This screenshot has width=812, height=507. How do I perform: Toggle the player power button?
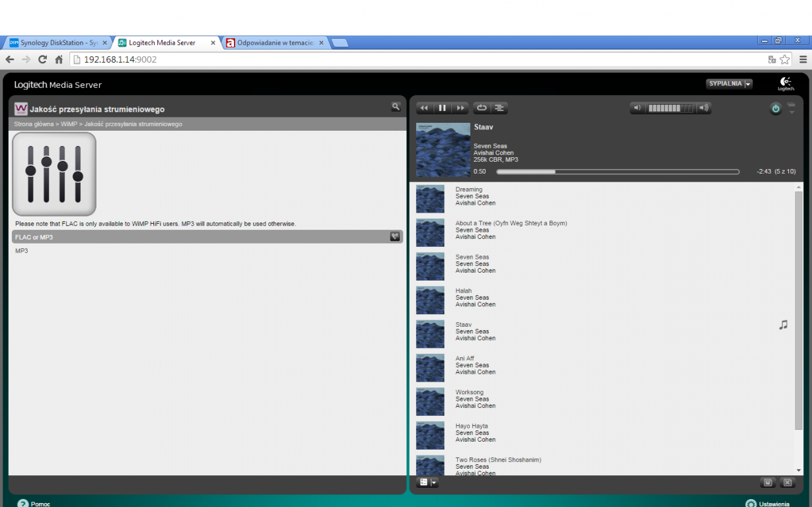776,109
